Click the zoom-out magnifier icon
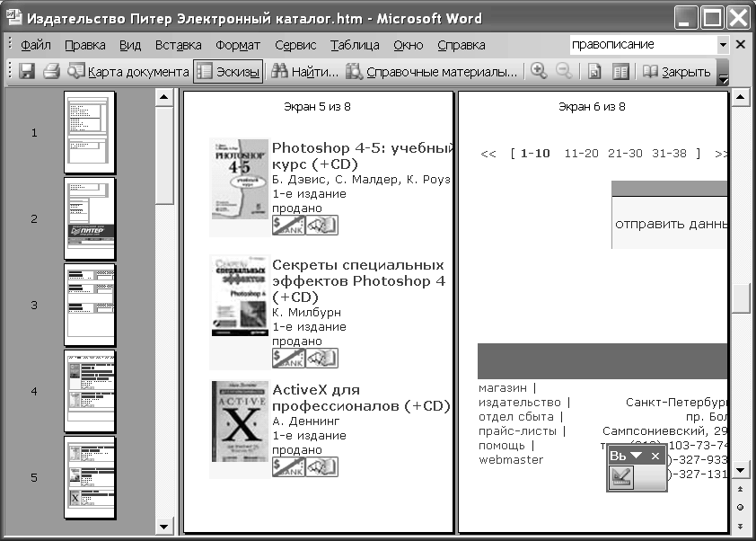This screenshot has width=756, height=541. click(564, 71)
